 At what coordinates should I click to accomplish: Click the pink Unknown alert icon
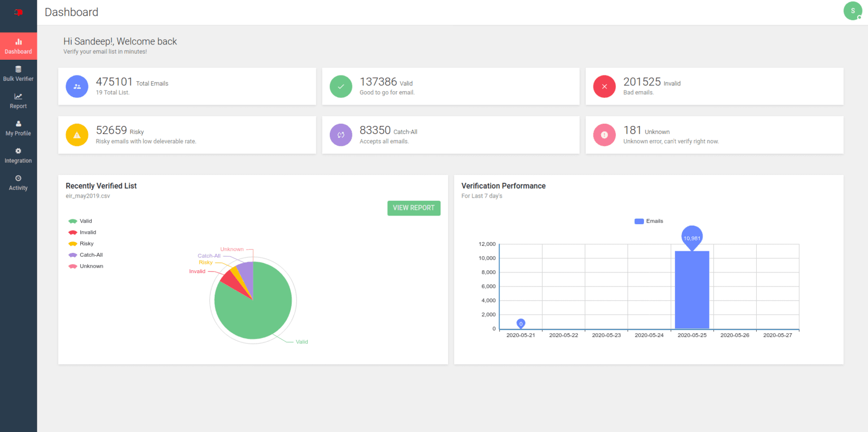point(604,135)
